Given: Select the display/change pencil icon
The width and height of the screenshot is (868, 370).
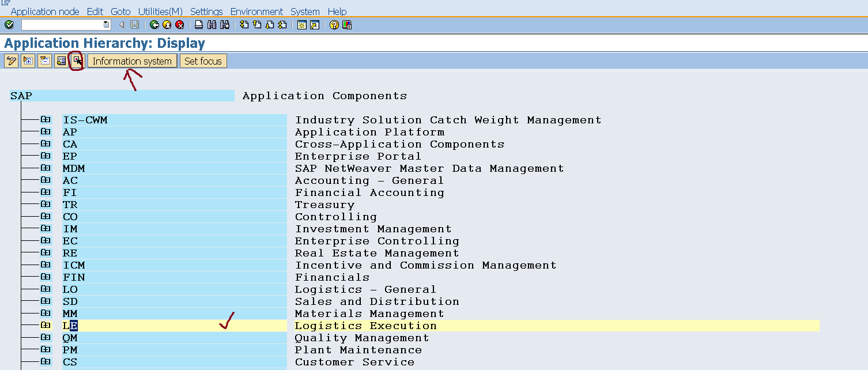Looking at the screenshot, I should click(x=11, y=61).
